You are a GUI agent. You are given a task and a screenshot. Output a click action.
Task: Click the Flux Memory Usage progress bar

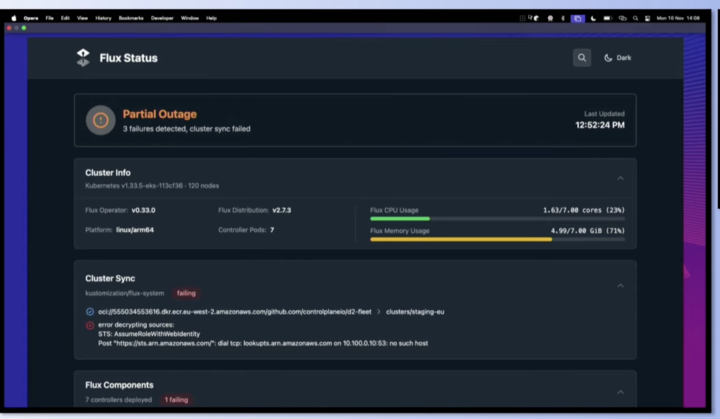[497, 239]
